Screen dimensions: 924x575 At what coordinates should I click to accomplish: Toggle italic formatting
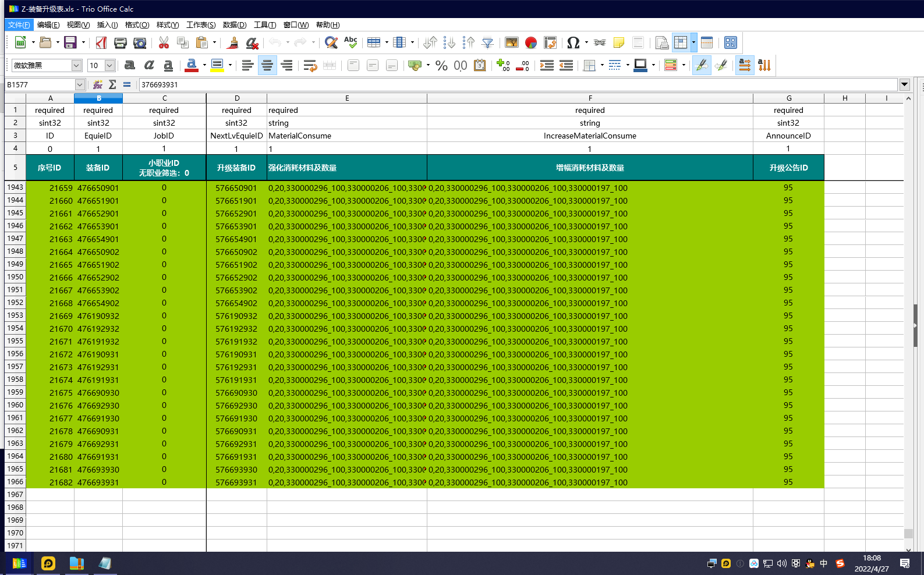[149, 65]
